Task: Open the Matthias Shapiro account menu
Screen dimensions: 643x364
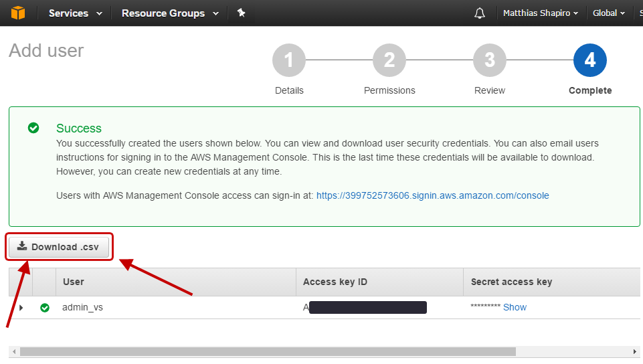Action: point(540,13)
